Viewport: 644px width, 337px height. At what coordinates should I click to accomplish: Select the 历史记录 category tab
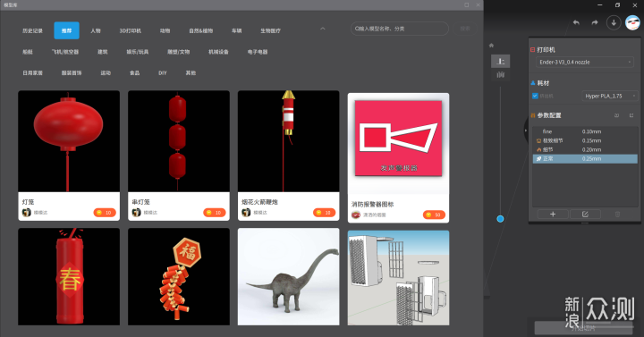tap(32, 30)
